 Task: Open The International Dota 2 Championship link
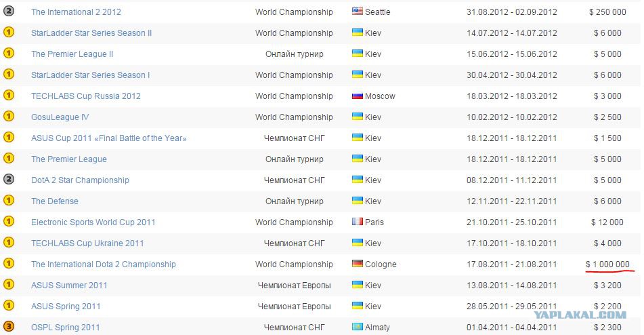click(x=104, y=264)
